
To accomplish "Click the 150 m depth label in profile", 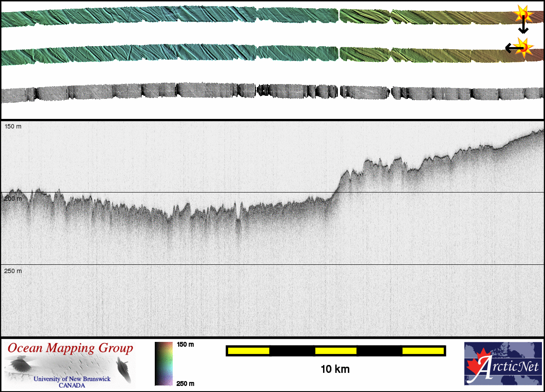I will (13, 126).
